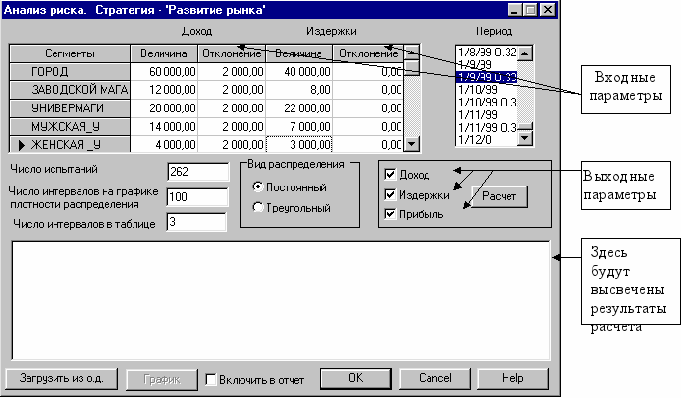Viewport: 681px width, 398px height.
Task: Click the Расчет button
Action: pyautogui.click(x=499, y=196)
